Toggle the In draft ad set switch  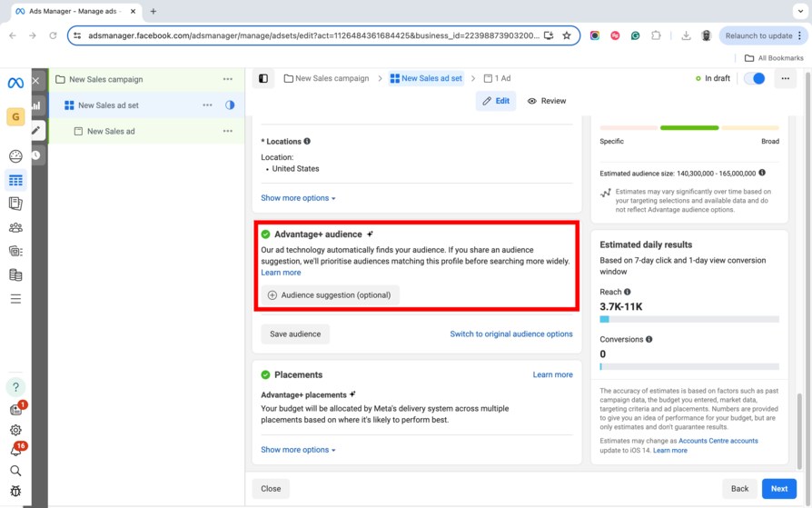[x=754, y=78]
